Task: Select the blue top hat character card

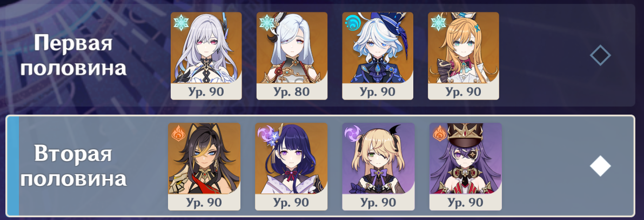Action: pyautogui.click(x=378, y=56)
